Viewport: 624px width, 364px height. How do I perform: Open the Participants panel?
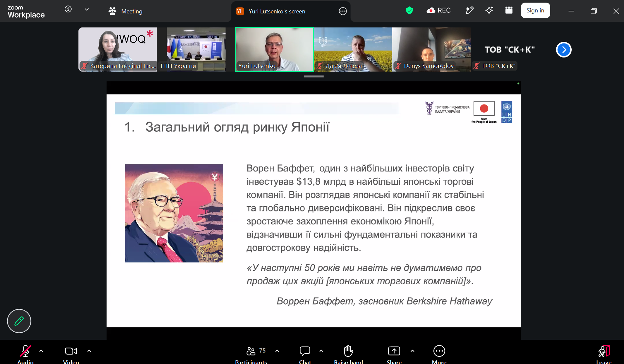tap(251, 354)
